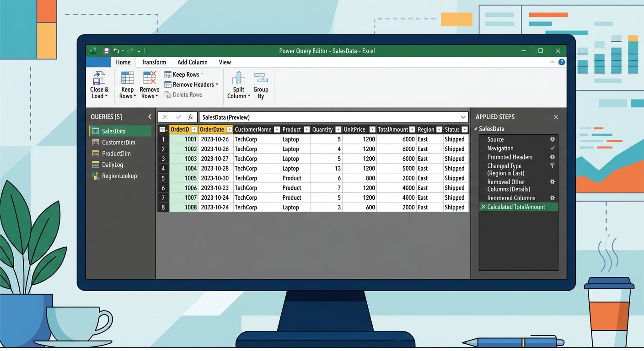
Task: Click the UnitPrice cell 800
Action: [x=359, y=178]
